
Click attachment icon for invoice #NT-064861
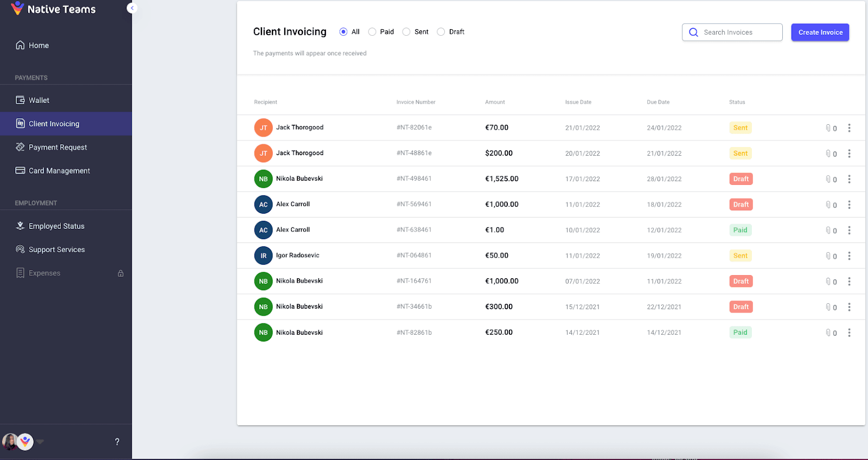pyautogui.click(x=828, y=256)
